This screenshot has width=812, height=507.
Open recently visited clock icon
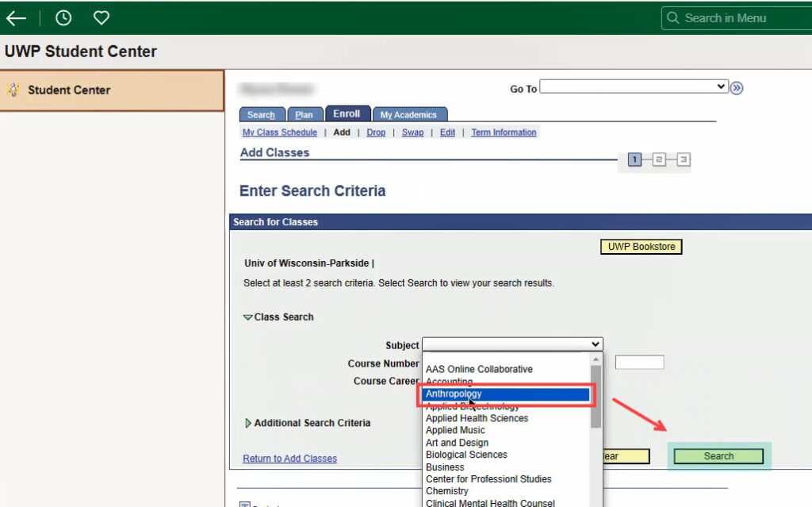point(63,18)
